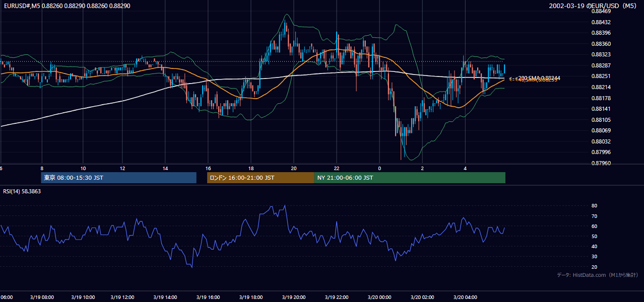644x302 pixels.
Task: Click the RSI scale value 40
Action: (x=594, y=246)
